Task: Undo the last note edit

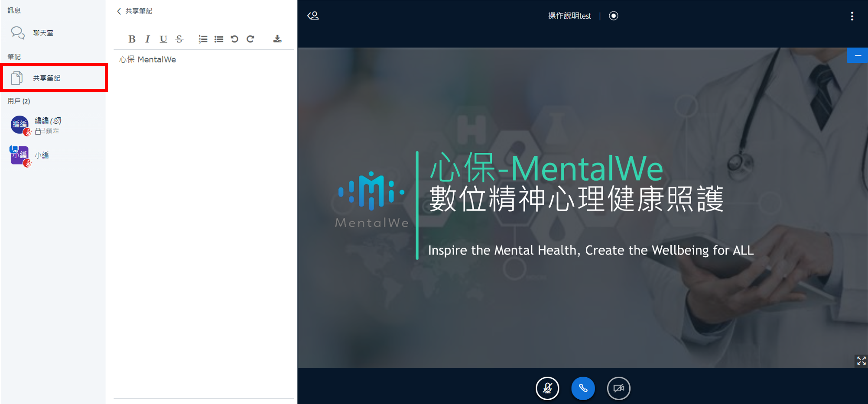Action: tap(234, 39)
